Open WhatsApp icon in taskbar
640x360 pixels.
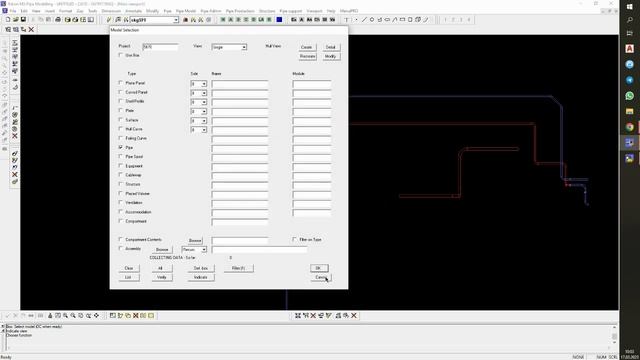coord(629,96)
